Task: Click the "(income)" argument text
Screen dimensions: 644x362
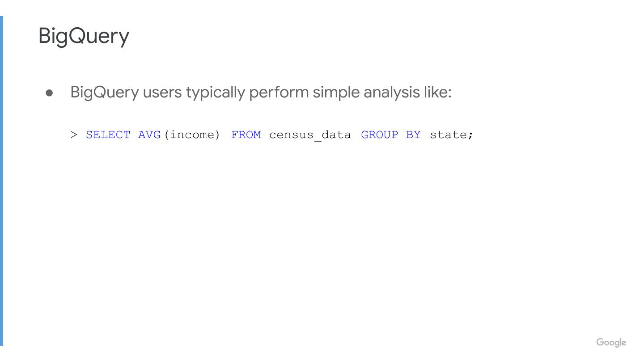Action: click(x=192, y=135)
